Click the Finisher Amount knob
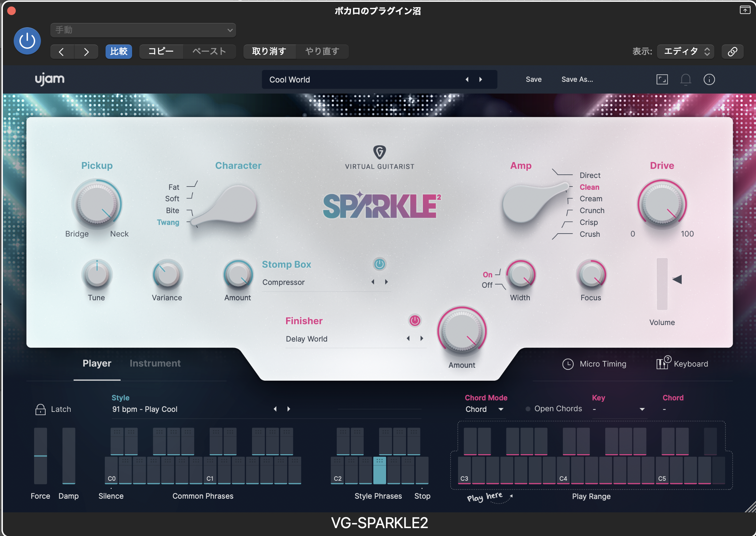This screenshot has width=756, height=536. pyautogui.click(x=462, y=332)
